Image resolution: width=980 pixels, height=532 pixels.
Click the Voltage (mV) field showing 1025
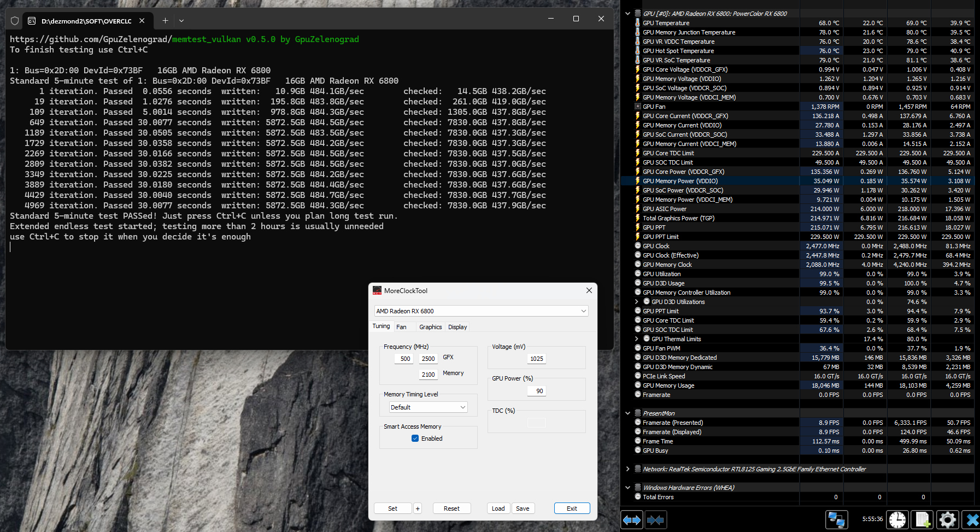pos(536,359)
